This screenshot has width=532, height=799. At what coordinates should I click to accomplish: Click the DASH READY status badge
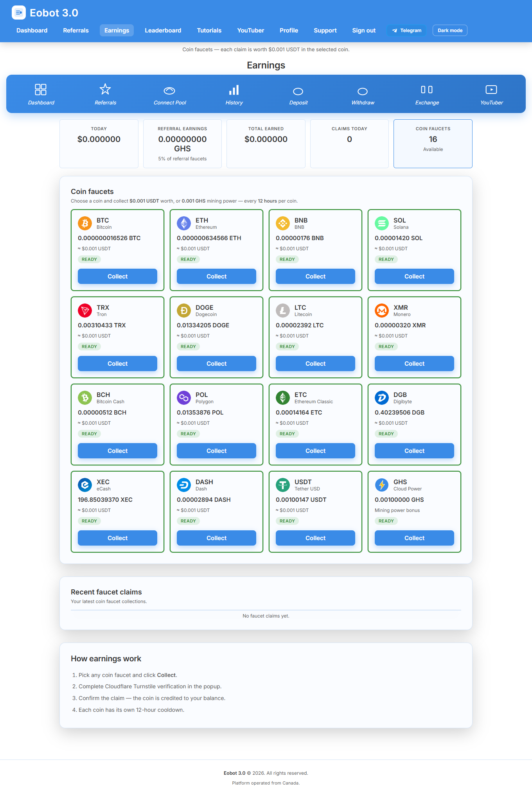pyautogui.click(x=188, y=521)
